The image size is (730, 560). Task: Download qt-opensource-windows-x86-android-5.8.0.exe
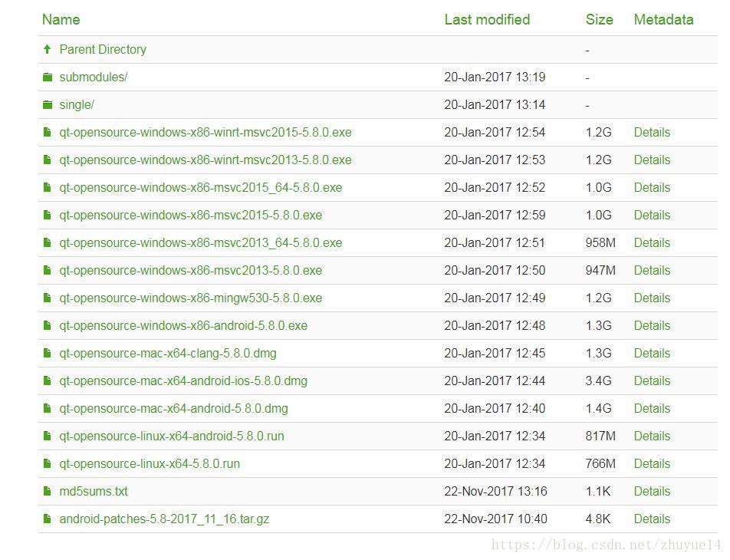[x=183, y=326]
